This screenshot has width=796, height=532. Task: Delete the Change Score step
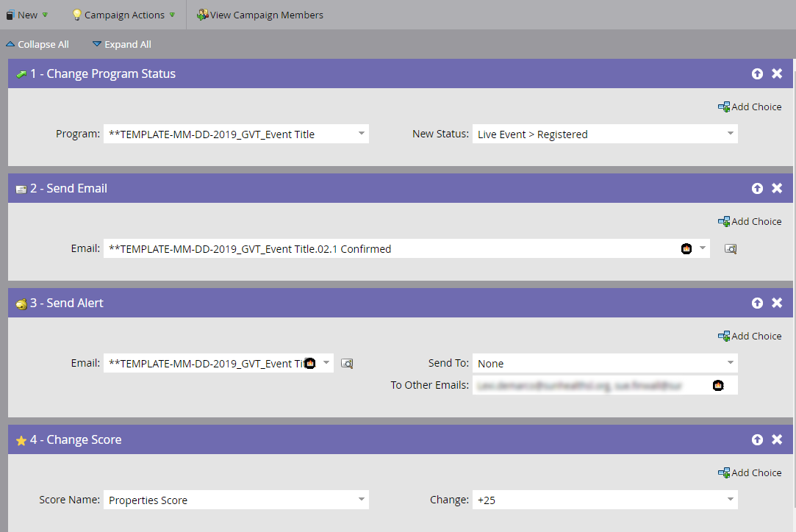tap(777, 439)
